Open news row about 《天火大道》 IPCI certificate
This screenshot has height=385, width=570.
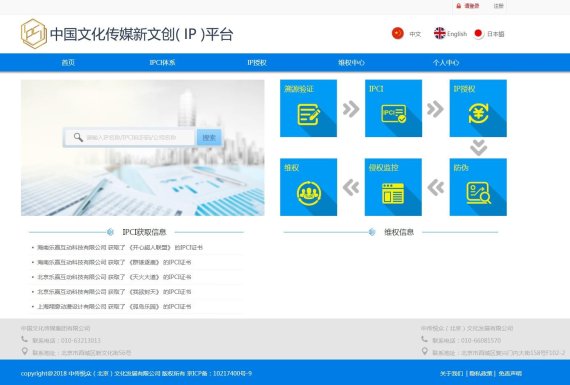tap(115, 277)
